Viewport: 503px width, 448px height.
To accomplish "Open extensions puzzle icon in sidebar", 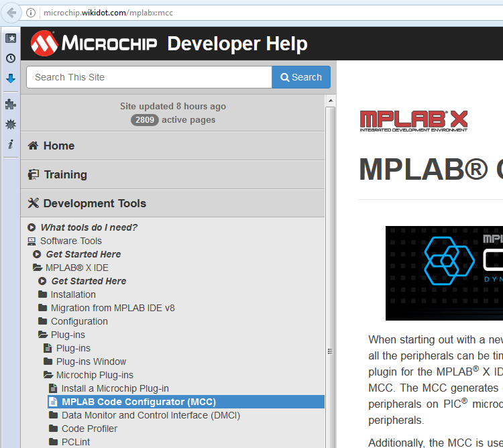I will 11,104.
